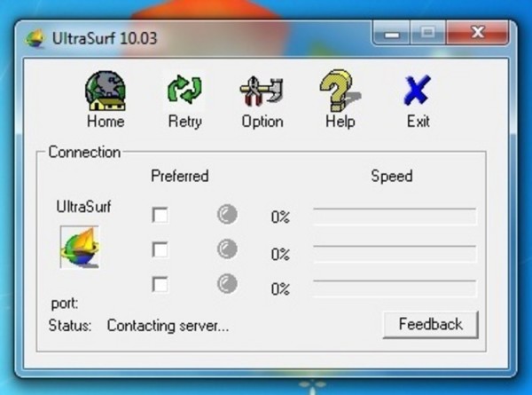
Task: Click the Exit label text
Action: point(419,122)
